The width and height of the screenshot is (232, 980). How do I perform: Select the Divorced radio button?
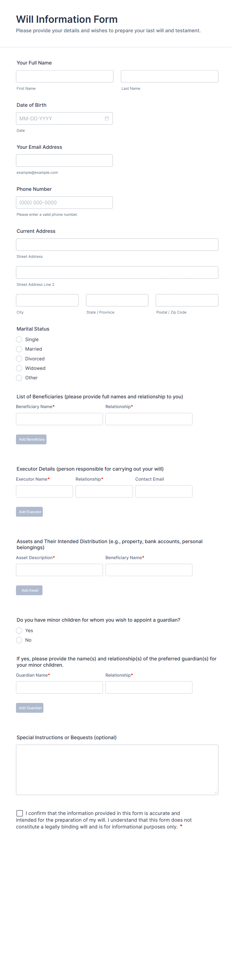pos(19,359)
